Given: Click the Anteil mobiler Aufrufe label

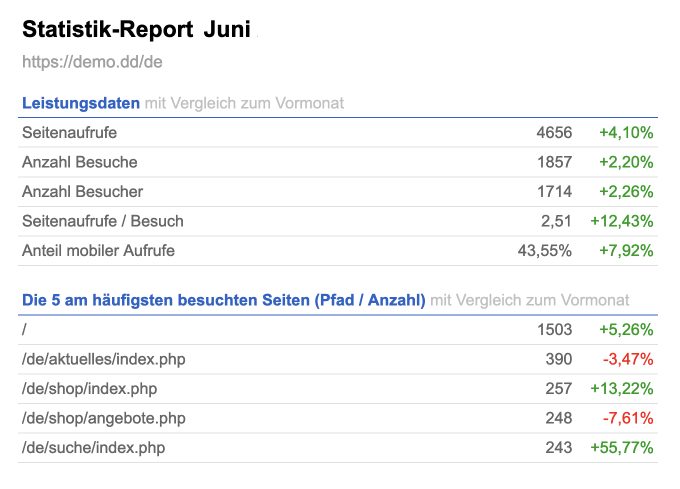Looking at the screenshot, I should [98, 251].
